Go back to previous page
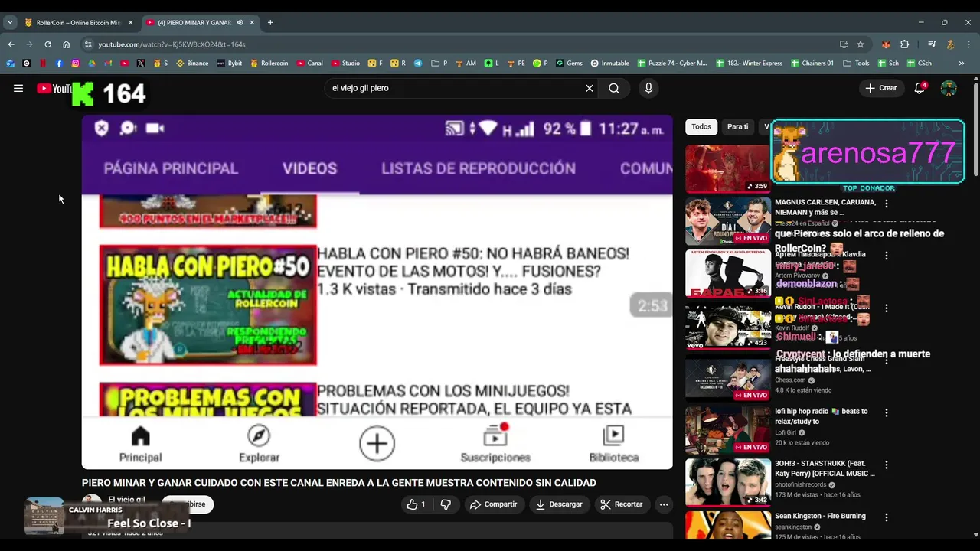This screenshot has height=551, width=980. [x=11, y=44]
